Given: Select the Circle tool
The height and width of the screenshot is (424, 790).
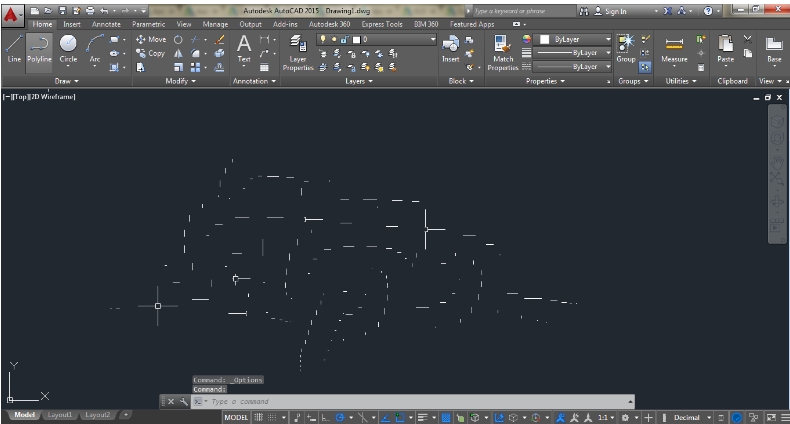Looking at the screenshot, I should pyautogui.click(x=68, y=49).
